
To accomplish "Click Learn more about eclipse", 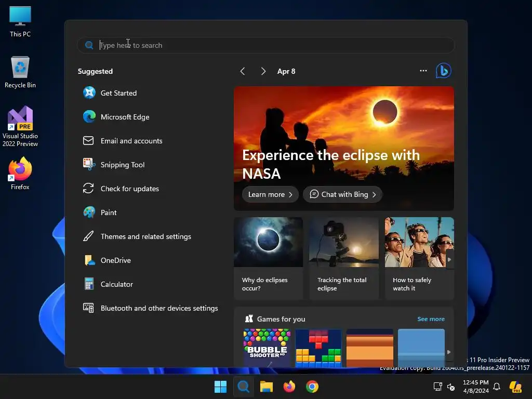I will pos(270,194).
